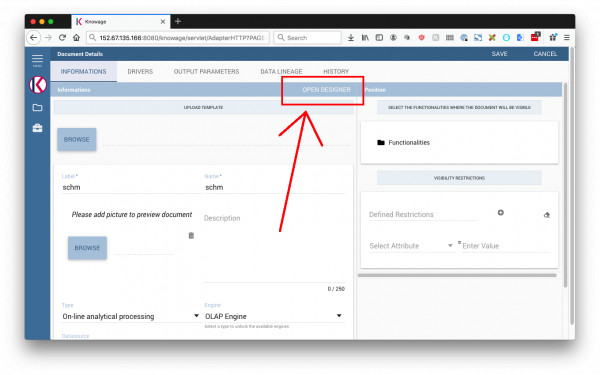This screenshot has height=375, width=600.
Task: Save the document details
Action: 499,54
